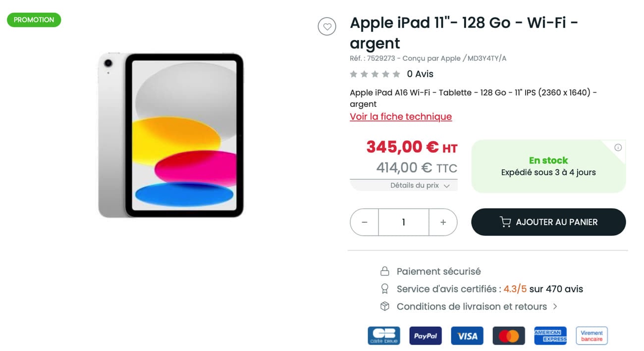Open Conditions de livraison et retours
644x351 pixels.
pyautogui.click(x=472, y=306)
